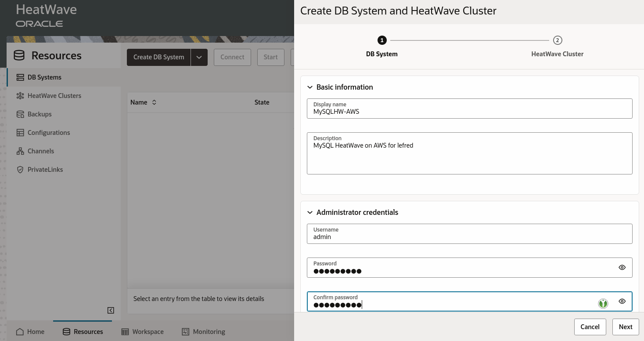Click the PrivateLinks shield icon
Viewport: 644px width, 341px height.
20,170
